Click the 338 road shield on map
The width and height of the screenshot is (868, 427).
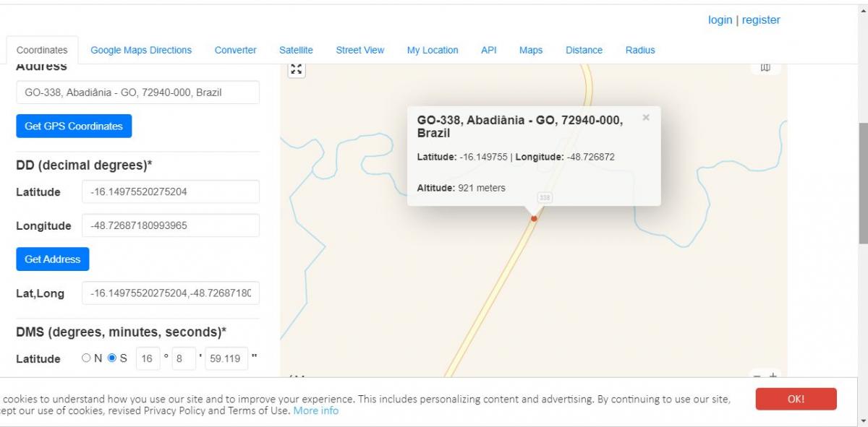(x=545, y=197)
